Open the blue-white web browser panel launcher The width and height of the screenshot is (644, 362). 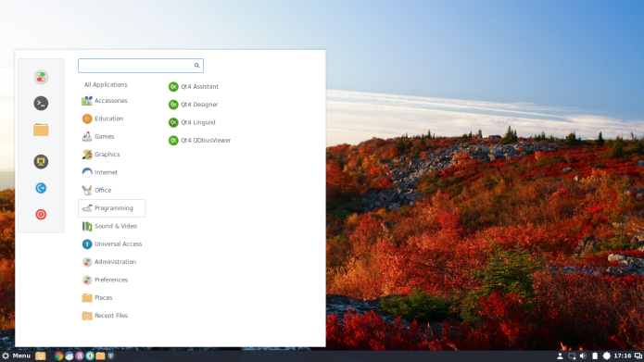(x=69, y=356)
